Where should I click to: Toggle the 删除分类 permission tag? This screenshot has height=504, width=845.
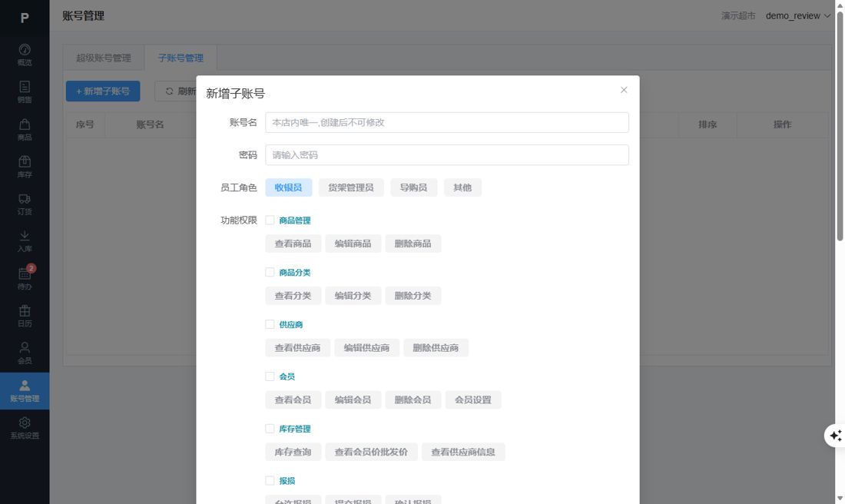click(x=413, y=296)
